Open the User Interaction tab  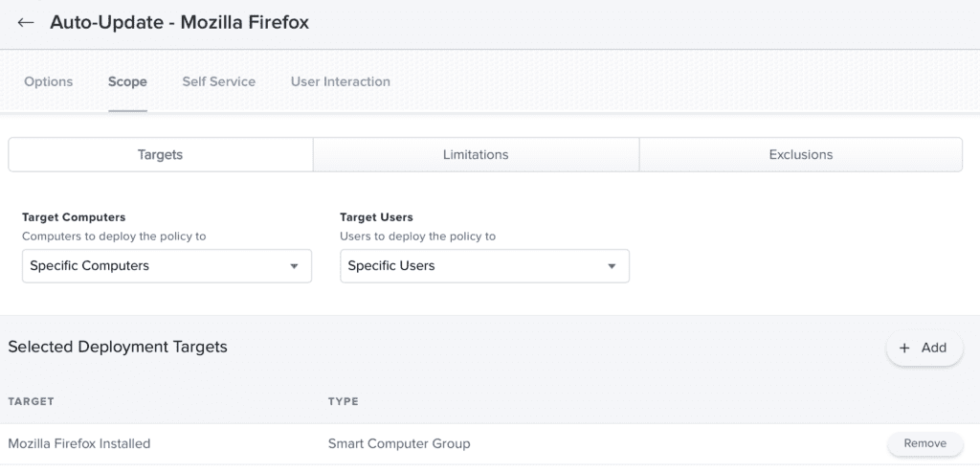[340, 82]
